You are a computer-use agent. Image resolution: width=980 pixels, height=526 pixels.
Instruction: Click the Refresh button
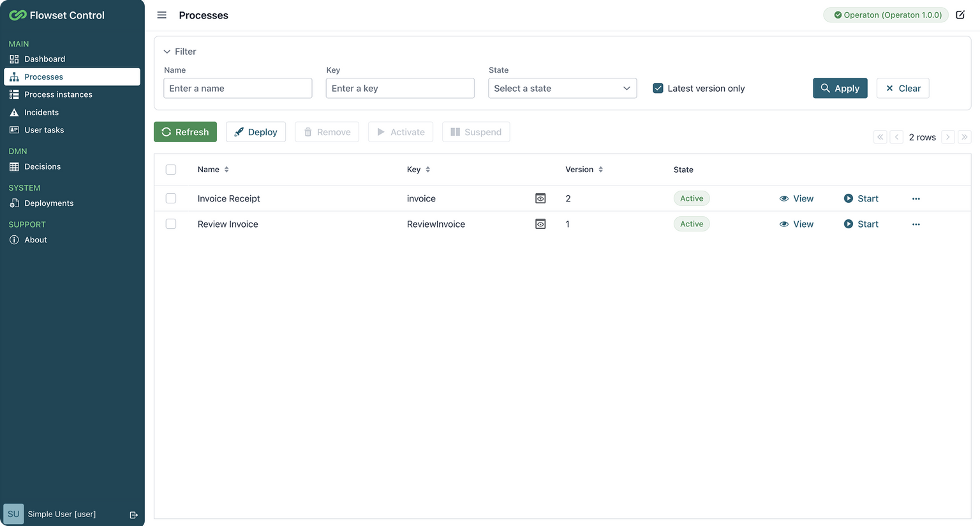point(185,131)
